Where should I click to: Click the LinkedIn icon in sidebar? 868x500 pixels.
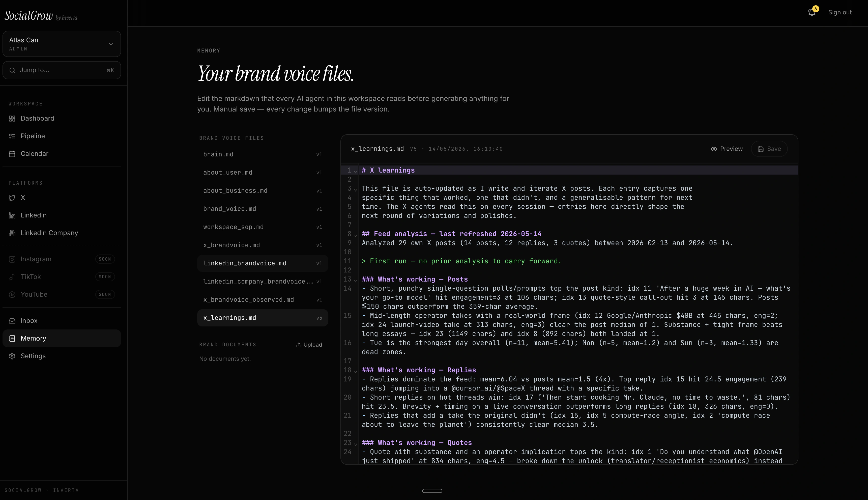click(12, 215)
